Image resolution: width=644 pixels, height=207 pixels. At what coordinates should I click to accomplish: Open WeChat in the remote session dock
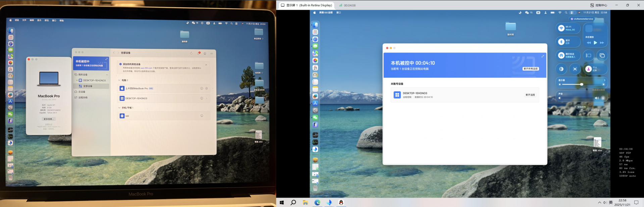[x=315, y=118]
